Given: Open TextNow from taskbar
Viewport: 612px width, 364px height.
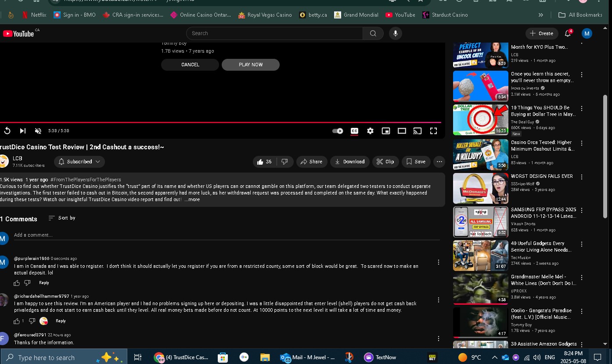Looking at the screenshot, I should [x=380, y=357].
